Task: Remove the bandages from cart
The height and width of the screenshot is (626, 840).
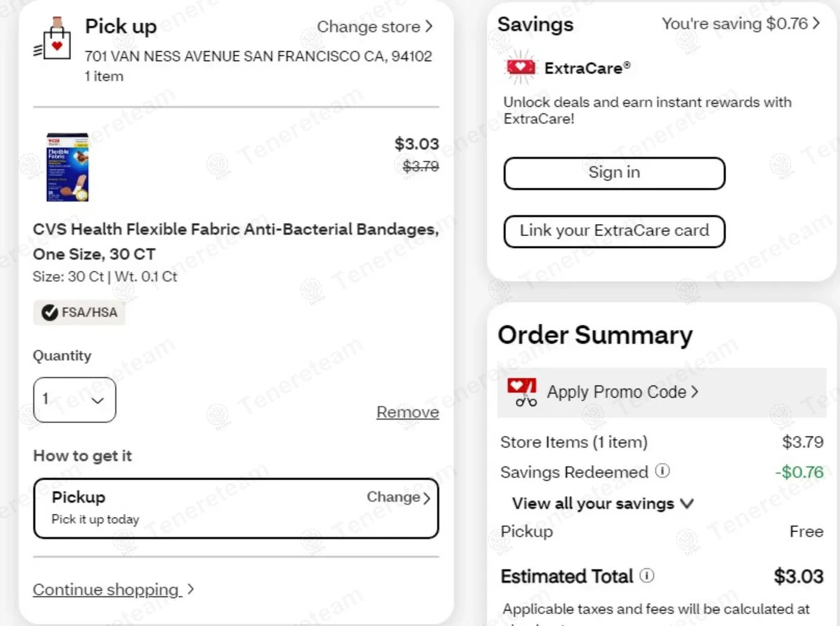Action: (407, 412)
